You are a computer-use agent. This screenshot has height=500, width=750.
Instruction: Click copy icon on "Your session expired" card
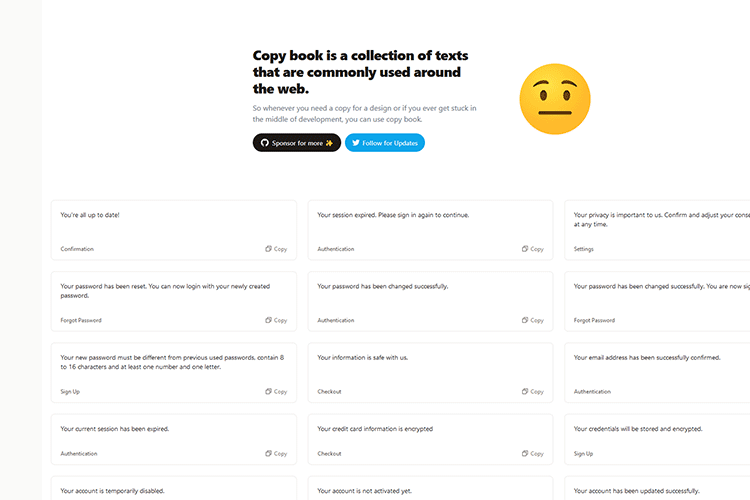(x=532, y=249)
